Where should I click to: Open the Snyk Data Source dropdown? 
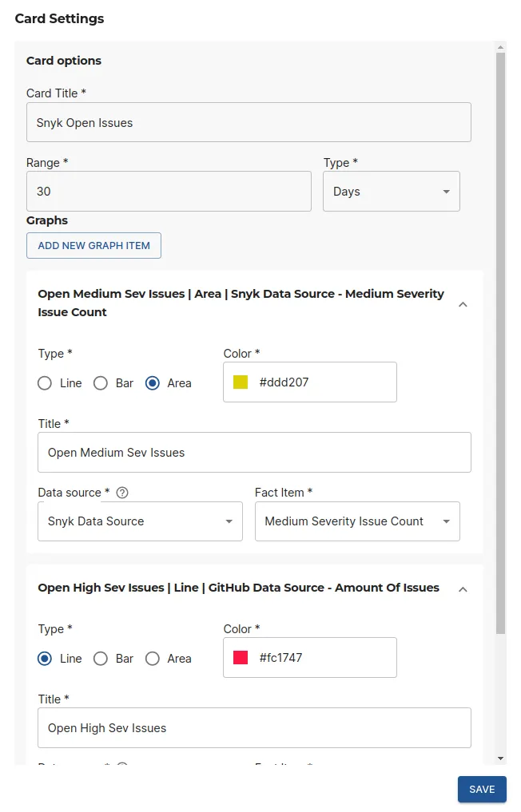point(140,521)
